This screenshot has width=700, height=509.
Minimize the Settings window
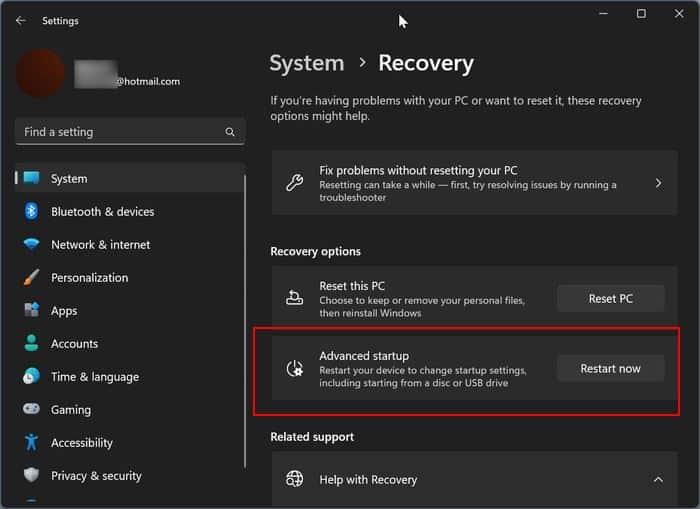click(x=603, y=14)
